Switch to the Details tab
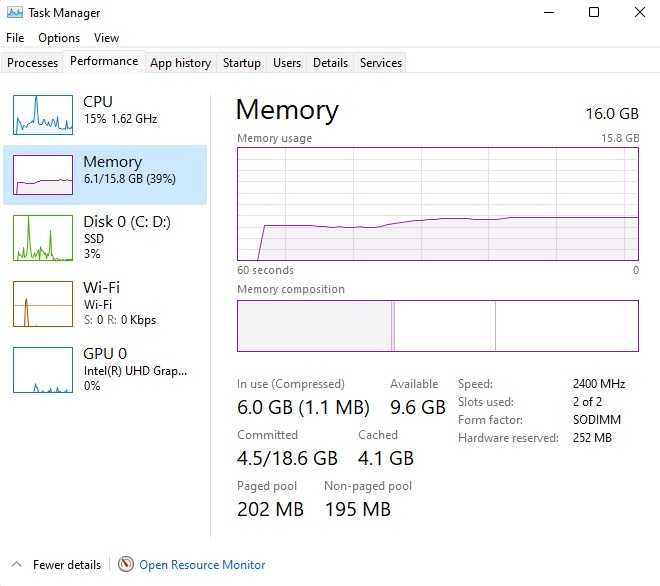 (x=330, y=63)
